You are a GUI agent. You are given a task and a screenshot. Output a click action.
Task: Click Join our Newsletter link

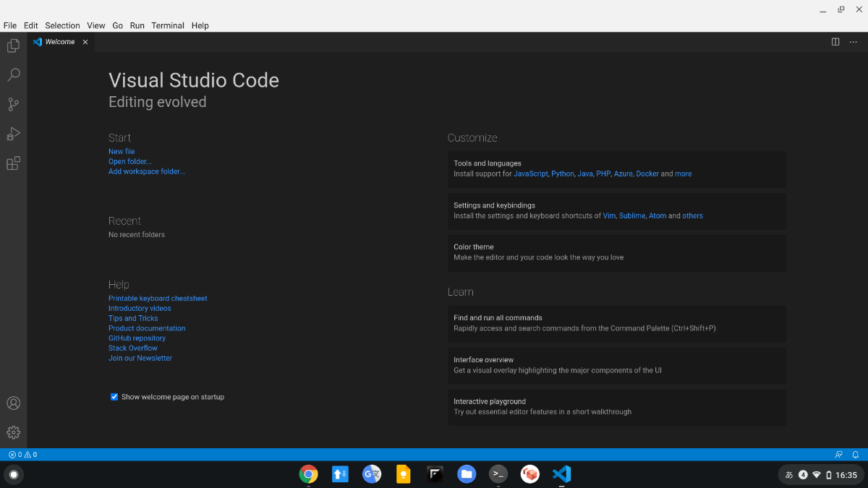(140, 358)
